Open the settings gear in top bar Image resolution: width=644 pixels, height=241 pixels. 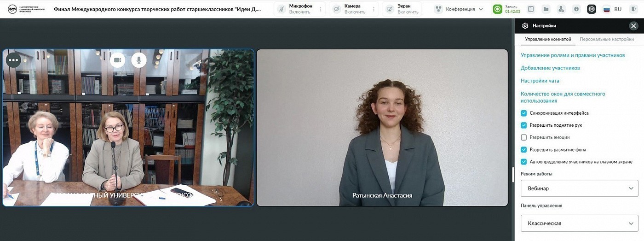592,9
